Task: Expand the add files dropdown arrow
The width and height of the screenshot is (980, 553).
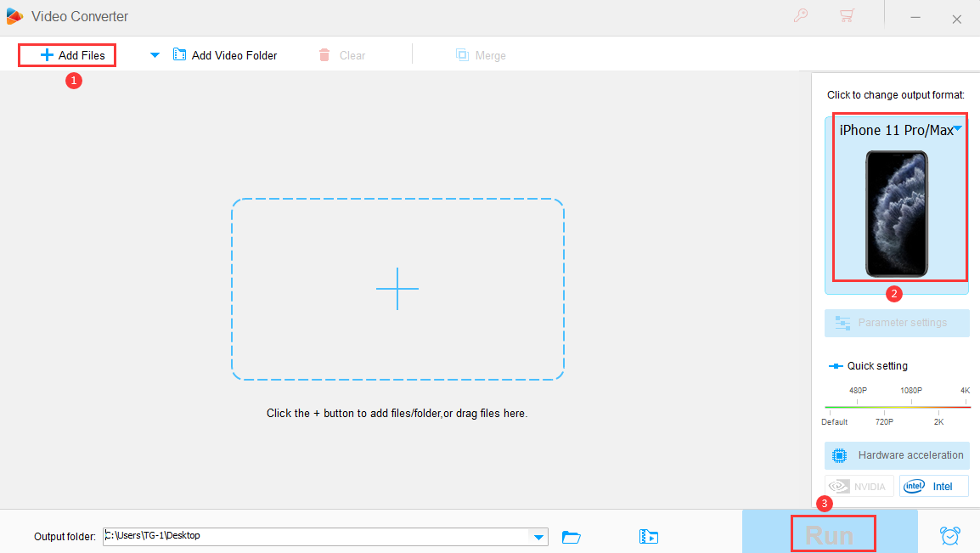Action: coord(155,55)
